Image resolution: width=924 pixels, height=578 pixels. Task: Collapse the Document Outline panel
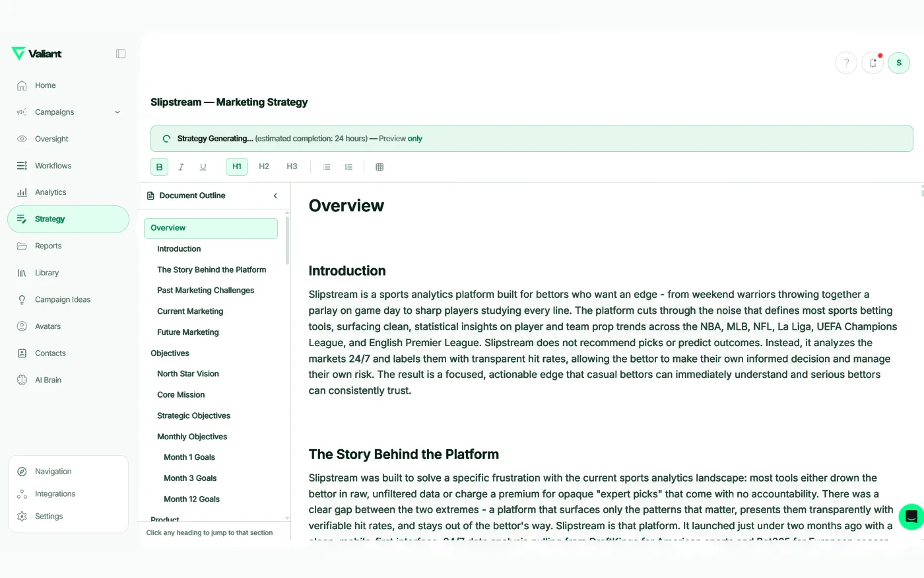275,196
